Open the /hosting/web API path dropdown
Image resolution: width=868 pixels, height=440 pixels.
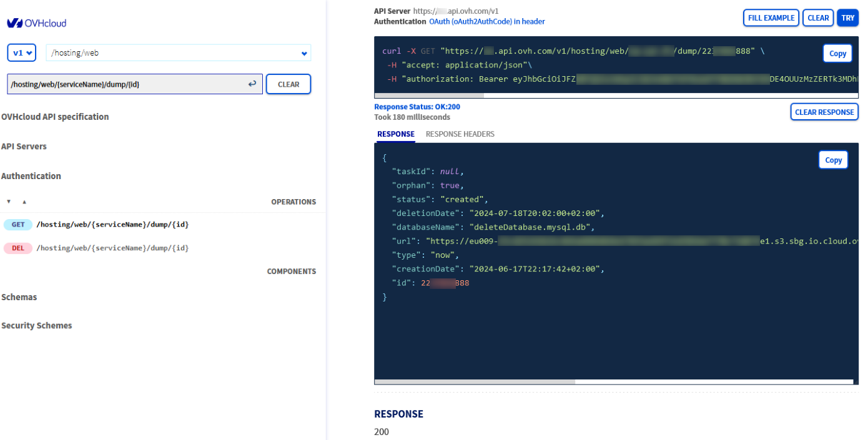[x=178, y=53]
